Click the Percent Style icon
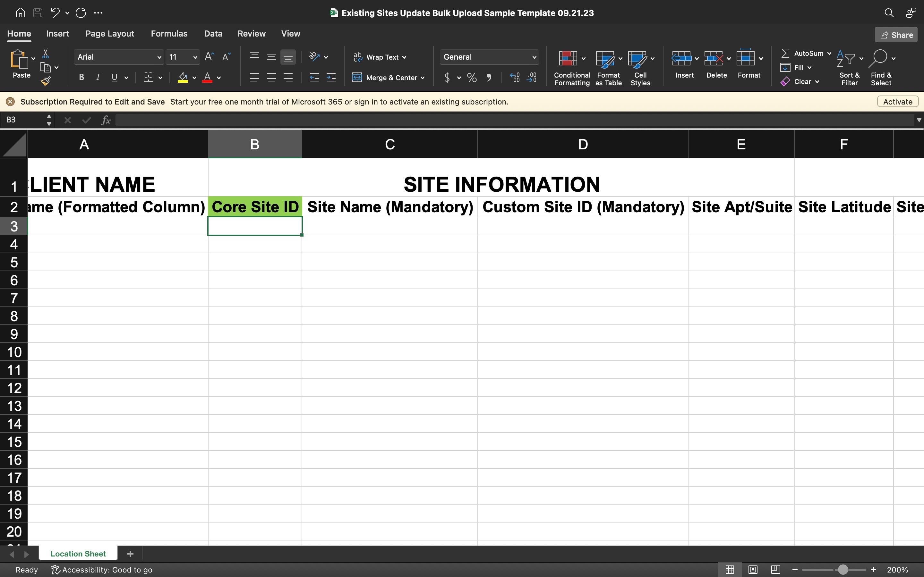924x577 pixels. click(x=472, y=78)
